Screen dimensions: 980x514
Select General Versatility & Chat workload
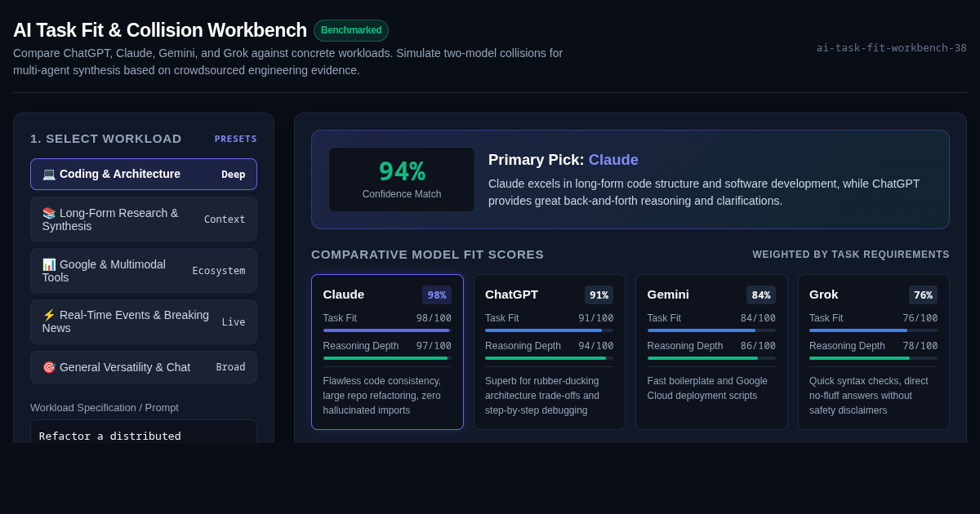[144, 367]
